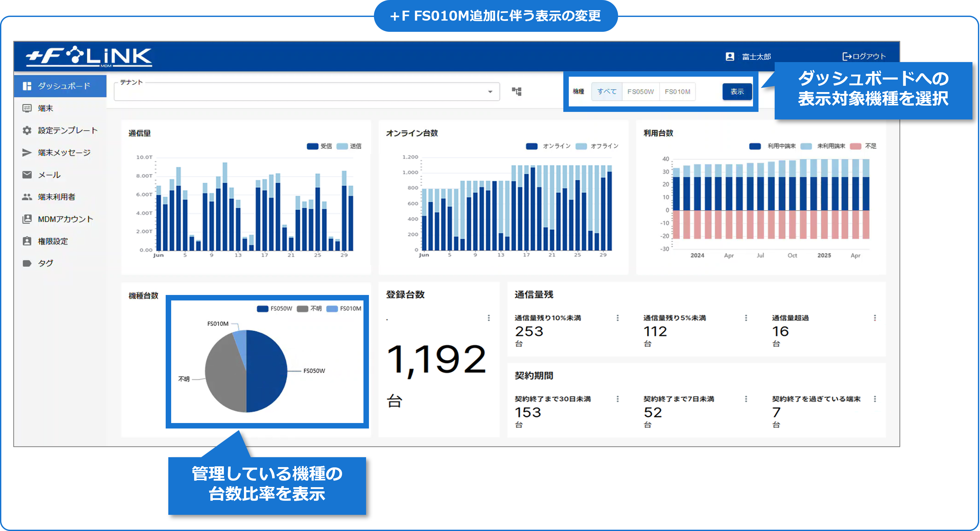The height and width of the screenshot is (531, 980).
Task: Click the 端末利用者 people icon
Action: click(x=27, y=197)
